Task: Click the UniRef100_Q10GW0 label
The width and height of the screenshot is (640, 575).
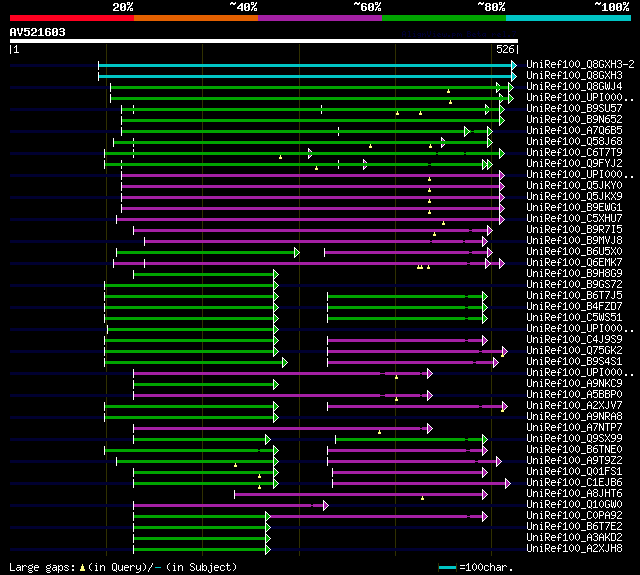Action: 574,505
